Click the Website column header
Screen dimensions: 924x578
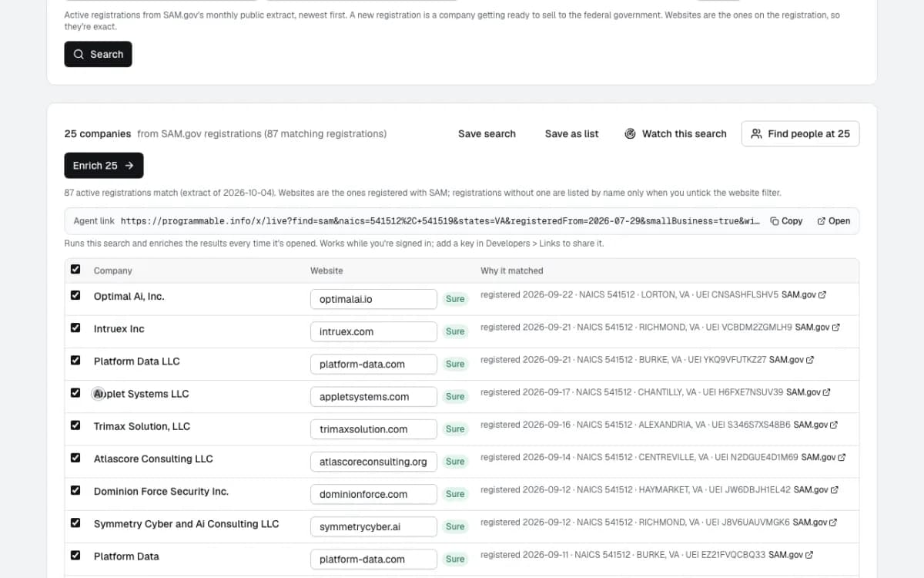coord(326,271)
